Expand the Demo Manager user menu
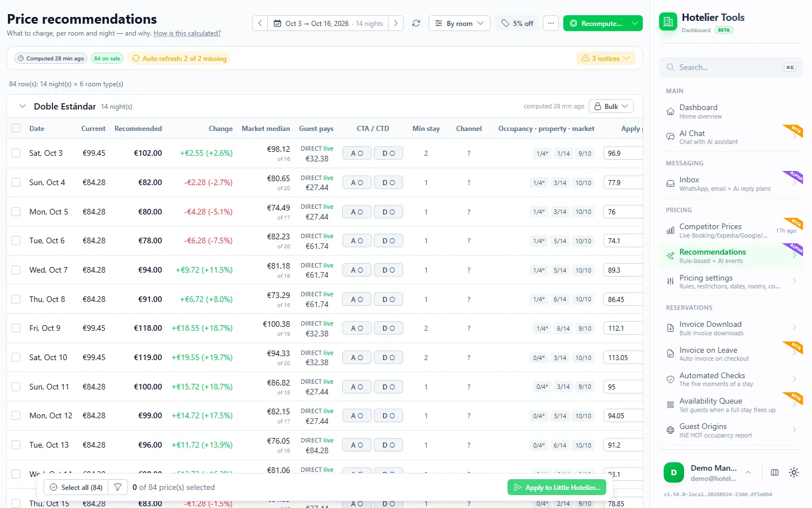 click(x=707, y=472)
